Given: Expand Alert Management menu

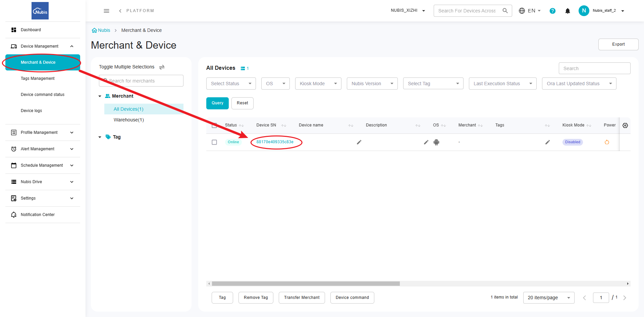Looking at the screenshot, I should pos(43,149).
